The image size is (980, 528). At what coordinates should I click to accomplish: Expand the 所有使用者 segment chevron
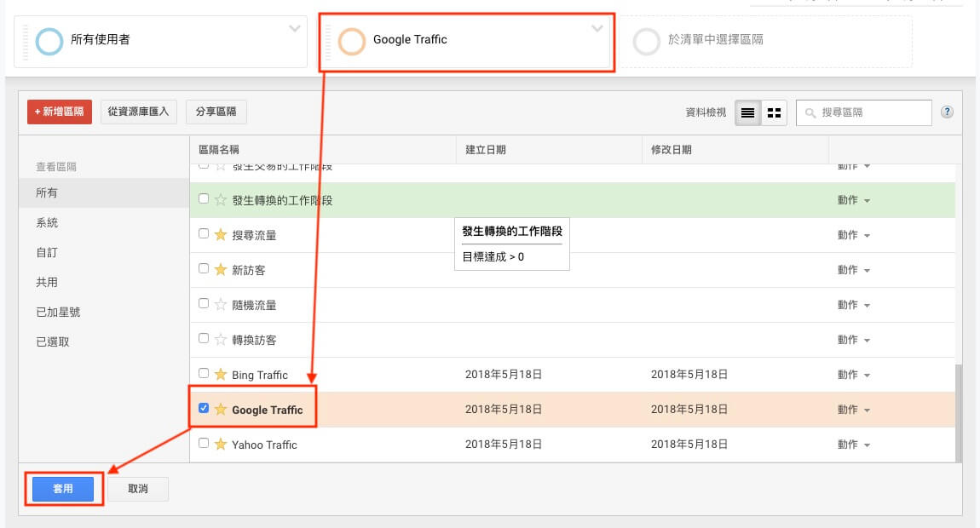pos(294,29)
